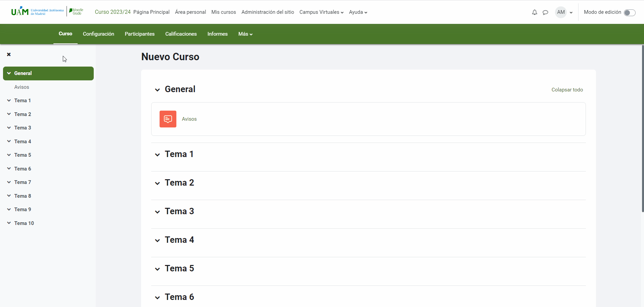
Task: Collapse Tema 3 chevron in the sidebar
Action: coord(9,128)
